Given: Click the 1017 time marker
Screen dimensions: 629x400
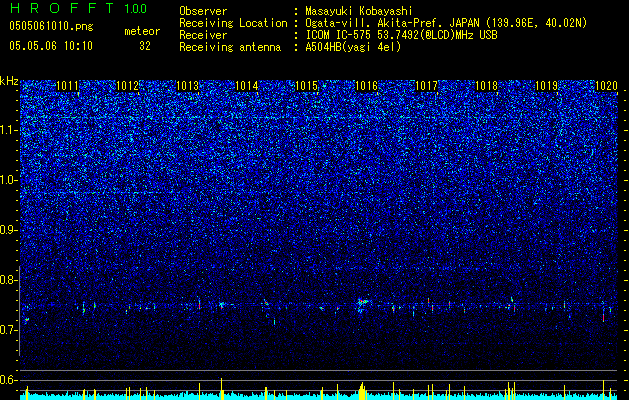Looking at the screenshot, I should point(426,86).
